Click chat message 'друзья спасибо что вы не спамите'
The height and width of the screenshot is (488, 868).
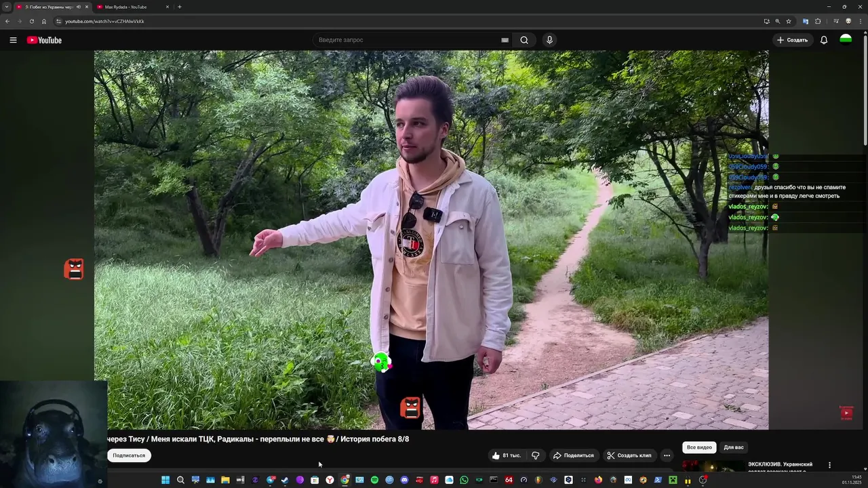[800, 187]
